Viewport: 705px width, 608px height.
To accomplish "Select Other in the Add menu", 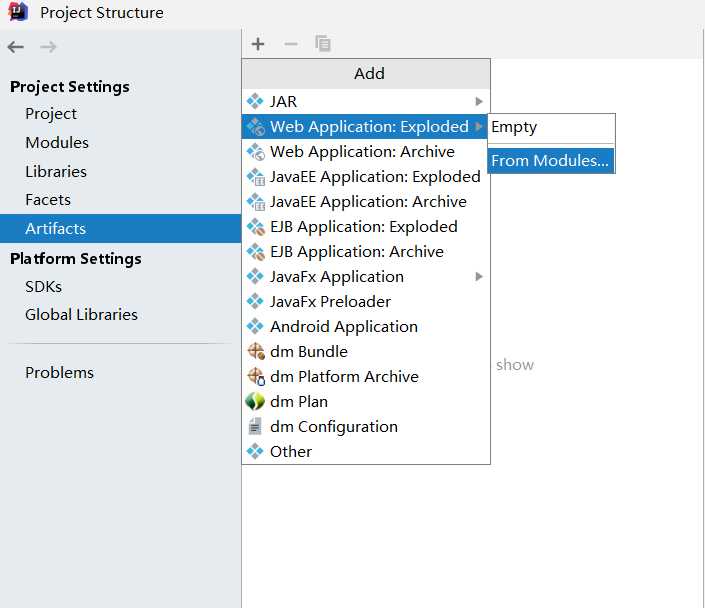I will click(x=365, y=451).
